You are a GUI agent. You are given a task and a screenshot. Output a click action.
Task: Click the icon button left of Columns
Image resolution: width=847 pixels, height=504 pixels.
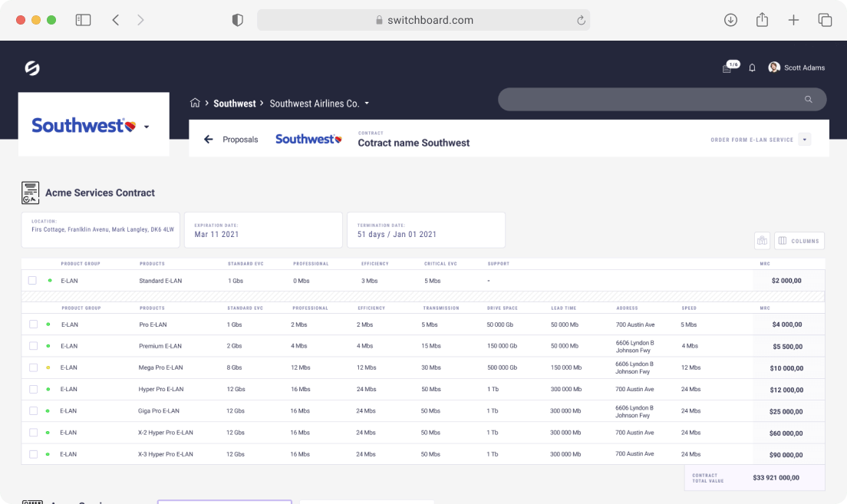762,241
